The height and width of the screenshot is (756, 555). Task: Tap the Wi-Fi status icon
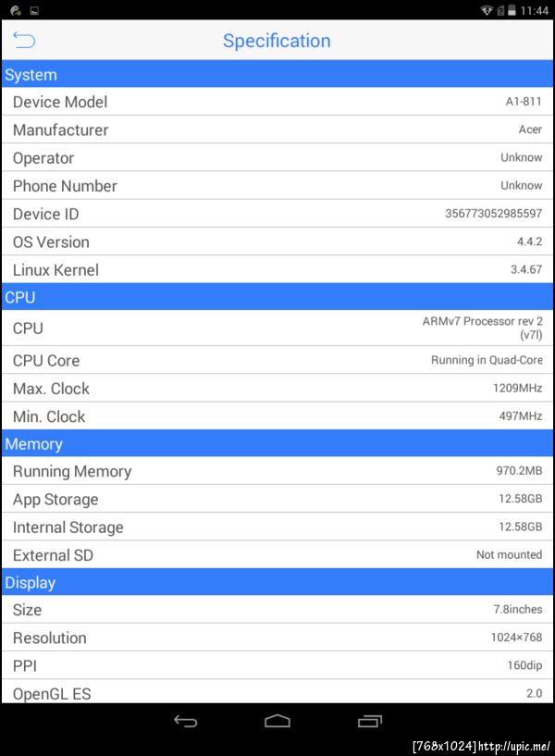tap(487, 10)
